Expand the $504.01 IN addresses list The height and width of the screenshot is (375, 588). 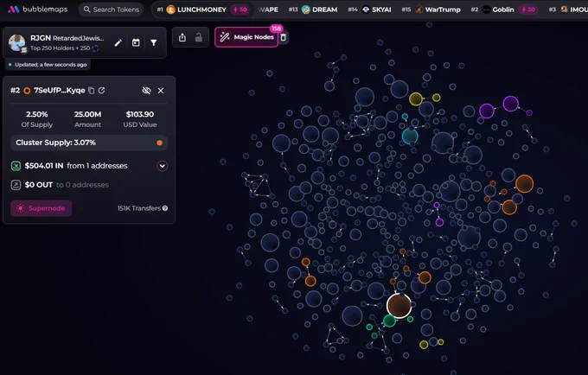pyautogui.click(x=162, y=166)
